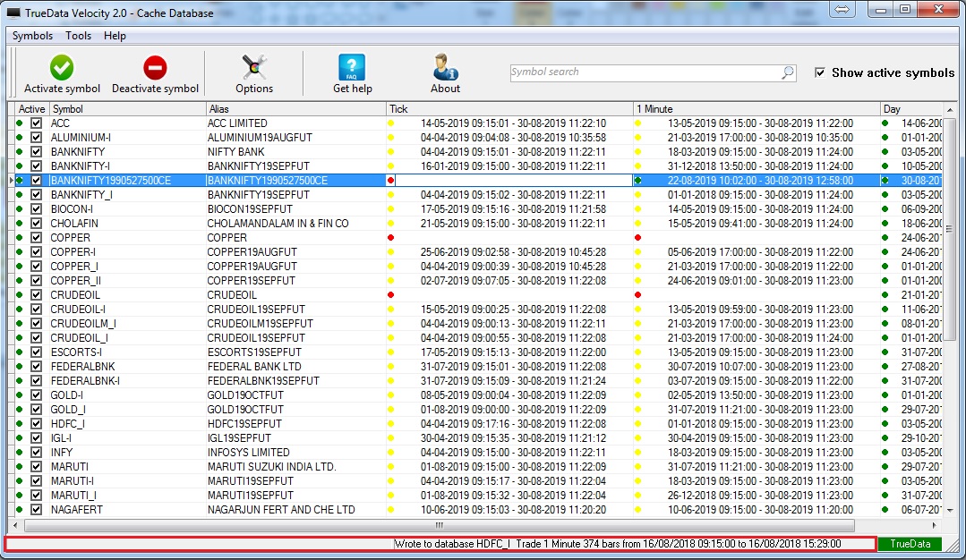The height and width of the screenshot is (560, 966).
Task: Click the horizontal scrollbar right arrow
Action: (x=935, y=525)
